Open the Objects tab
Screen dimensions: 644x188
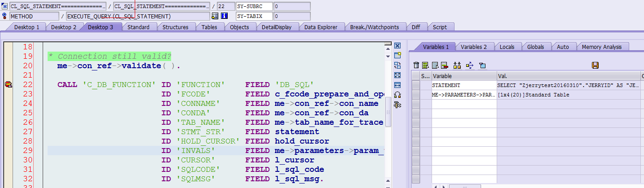(x=239, y=27)
